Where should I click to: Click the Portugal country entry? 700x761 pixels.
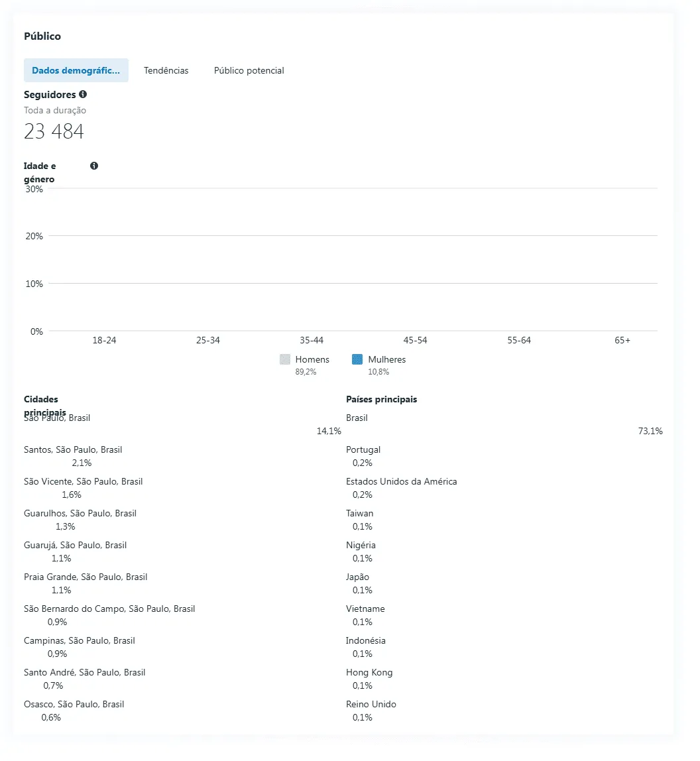point(363,450)
